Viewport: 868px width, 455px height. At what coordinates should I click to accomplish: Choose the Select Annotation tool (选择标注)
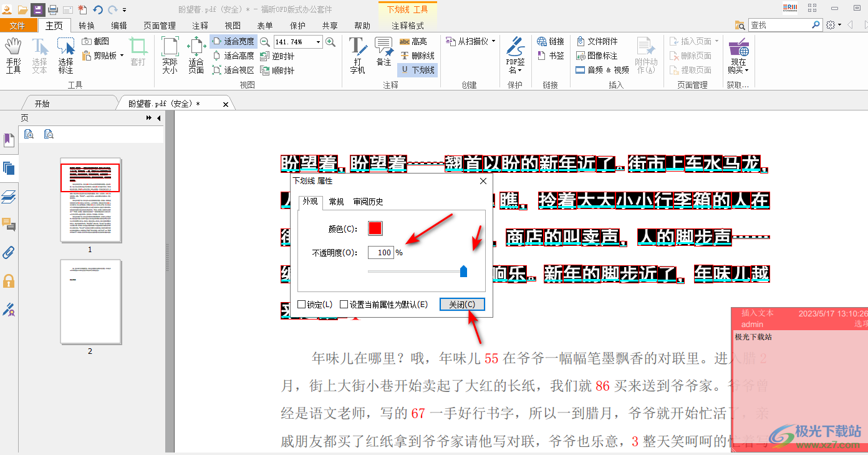[65, 56]
